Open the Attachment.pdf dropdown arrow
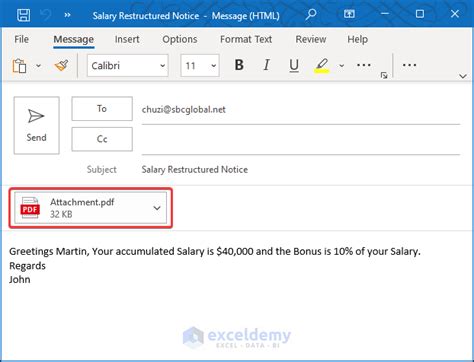The image size is (474, 362). [157, 208]
